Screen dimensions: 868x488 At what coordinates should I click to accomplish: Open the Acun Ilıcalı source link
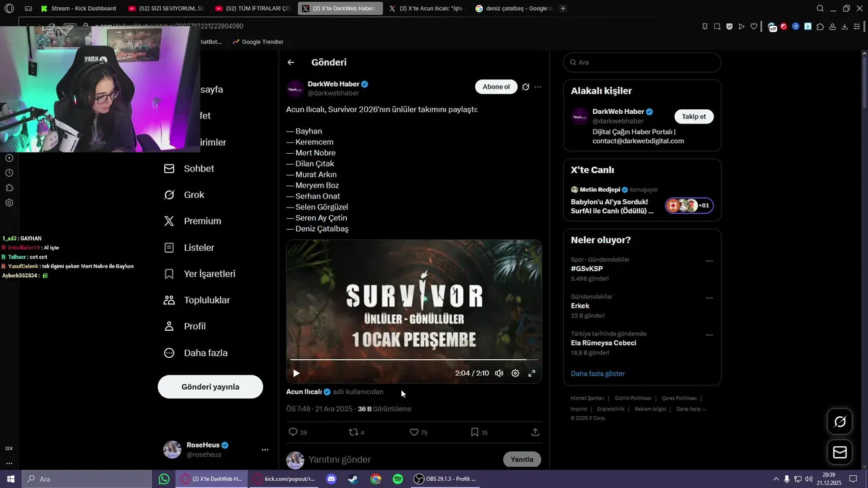[x=304, y=392]
